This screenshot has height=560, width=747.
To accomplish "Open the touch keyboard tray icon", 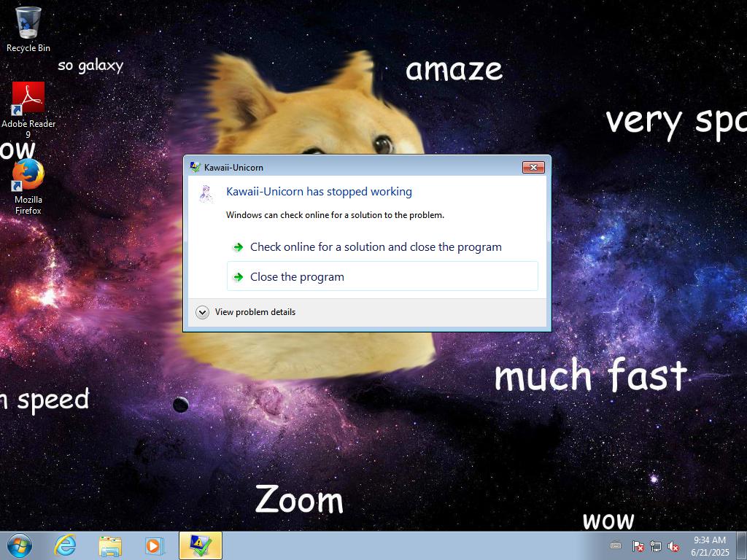I will 616,545.
